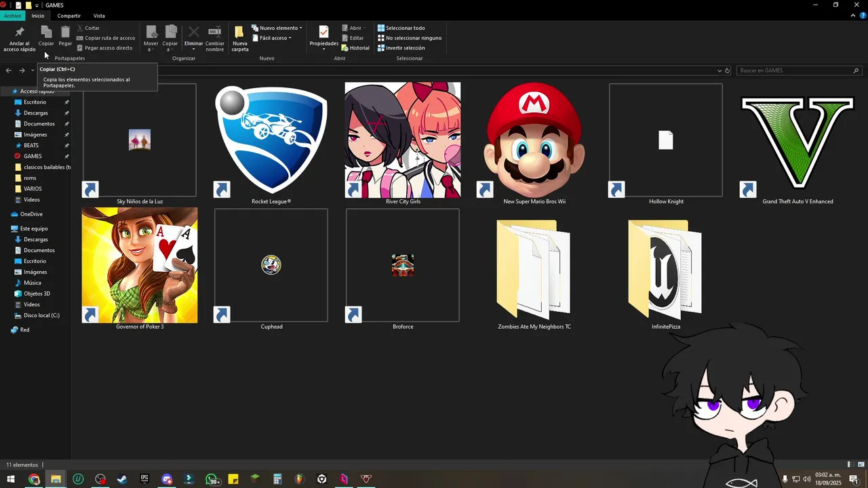Open the Fácil acceso dropdown
This screenshot has height=488, width=868.
click(271, 38)
